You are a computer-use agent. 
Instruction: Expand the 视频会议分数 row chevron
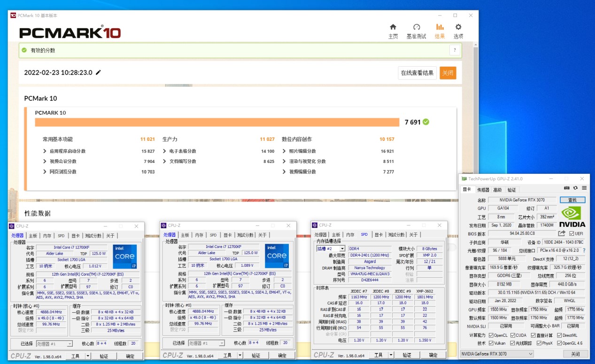[x=45, y=162]
